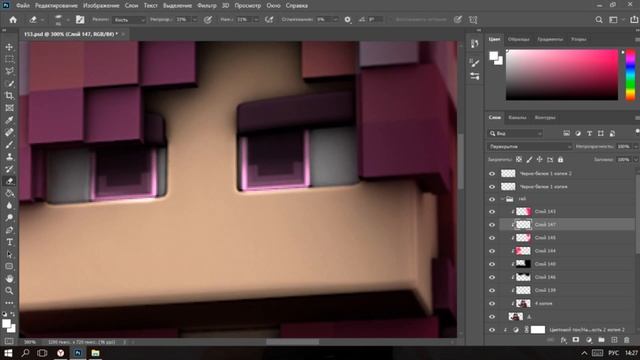This screenshot has height=360, width=640.
Task: Select the Blur tool
Action: tap(9, 206)
